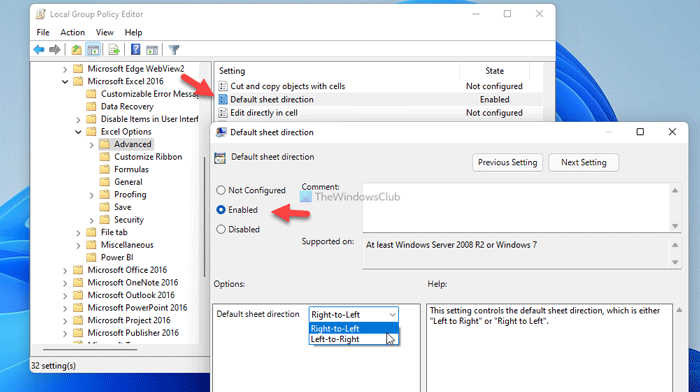Click the Data Recovery folder icon

92,106
